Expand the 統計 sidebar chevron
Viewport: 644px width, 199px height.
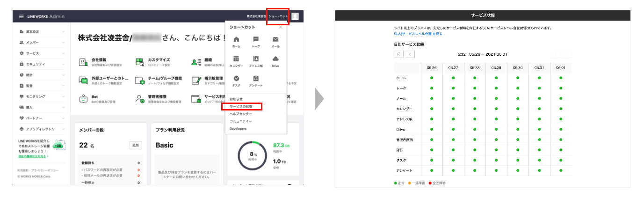pyautogui.click(x=63, y=74)
